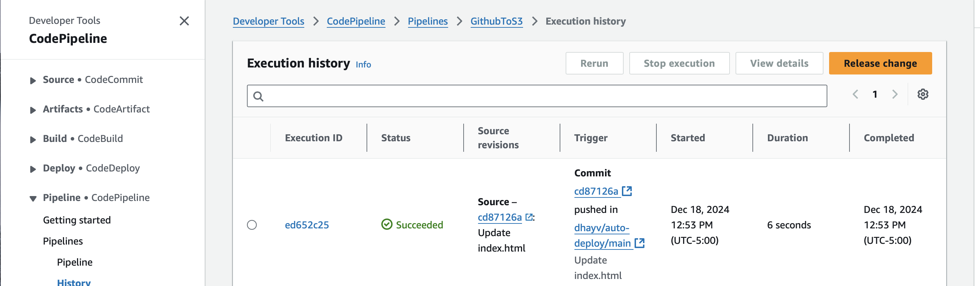Click page number 1 in pagination
The width and height of the screenshot is (980, 286).
pos(874,94)
